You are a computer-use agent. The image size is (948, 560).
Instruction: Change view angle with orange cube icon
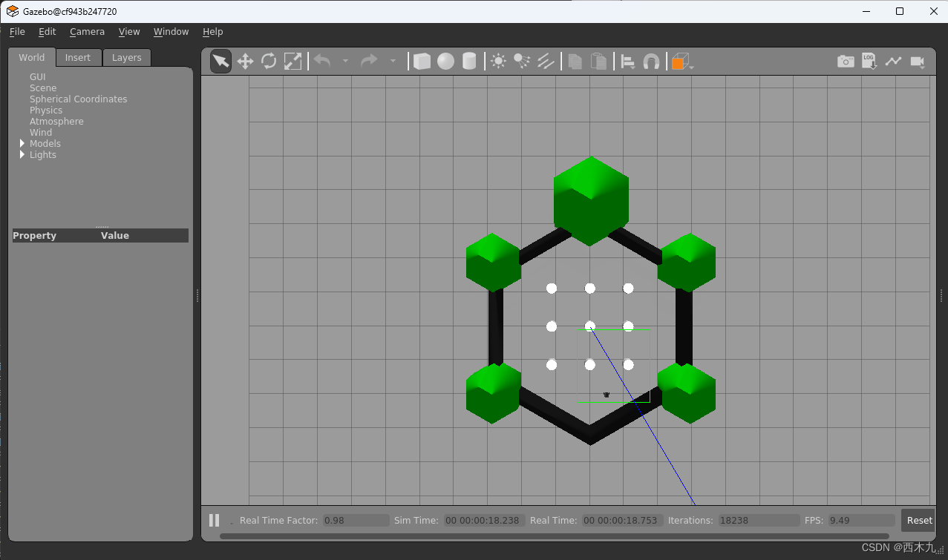point(680,62)
